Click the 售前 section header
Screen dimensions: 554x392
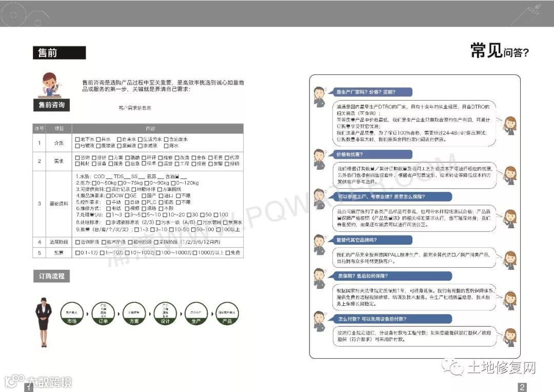60,53
